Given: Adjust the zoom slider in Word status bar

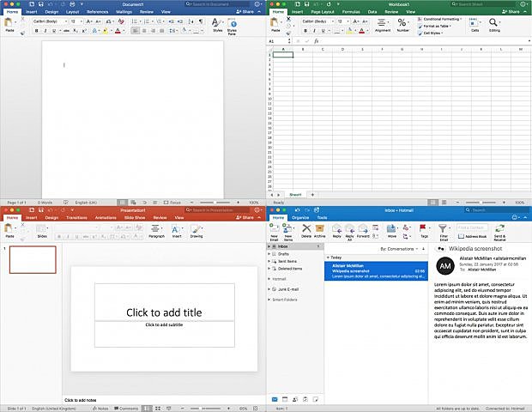Looking at the screenshot, I should (x=215, y=203).
